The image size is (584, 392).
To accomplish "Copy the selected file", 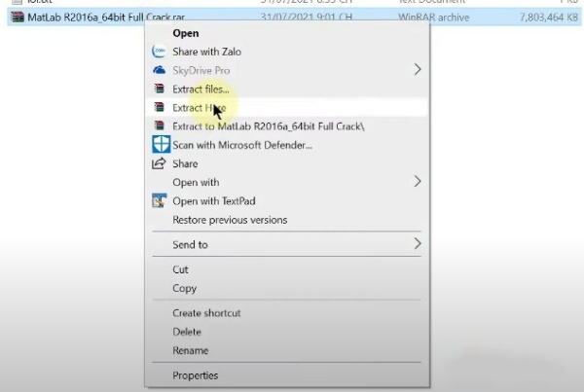I will (x=184, y=288).
